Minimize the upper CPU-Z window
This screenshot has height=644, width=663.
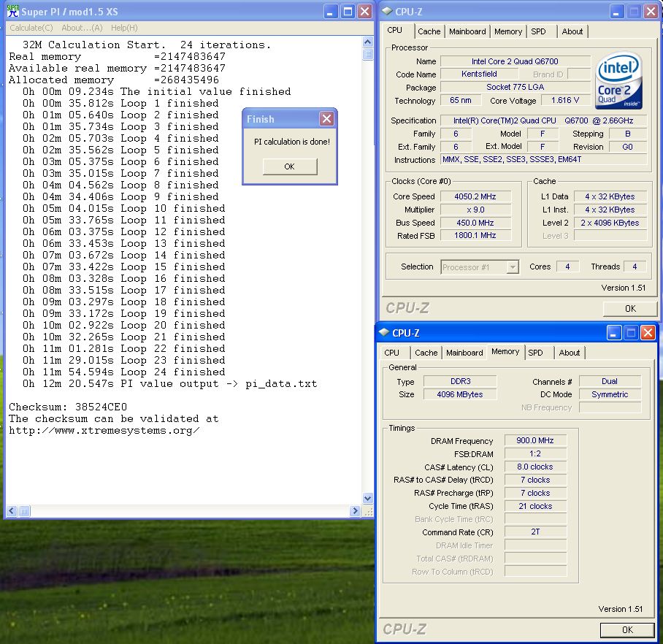(x=617, y=12)
